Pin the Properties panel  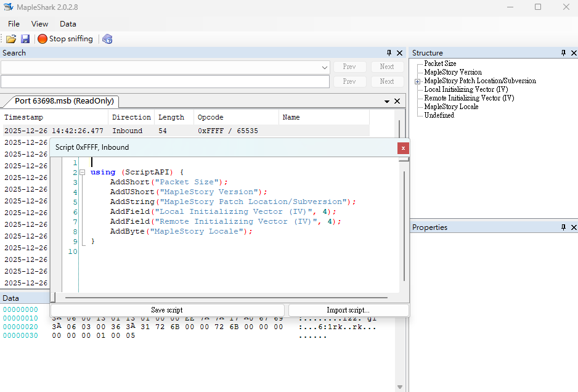pos(563,227)
